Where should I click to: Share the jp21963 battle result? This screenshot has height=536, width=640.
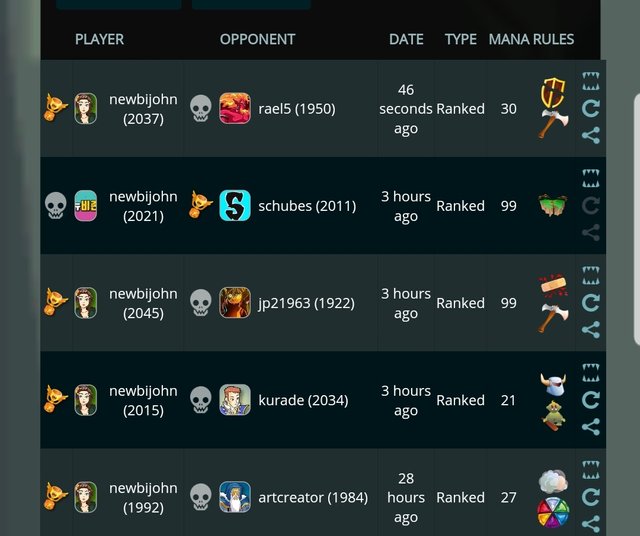point(591,329)
